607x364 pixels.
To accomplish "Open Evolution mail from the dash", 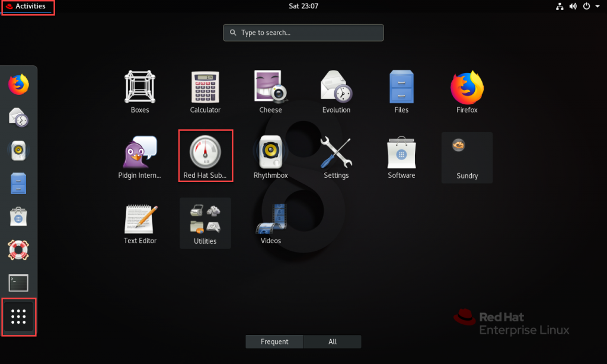I will pos(18,117).
